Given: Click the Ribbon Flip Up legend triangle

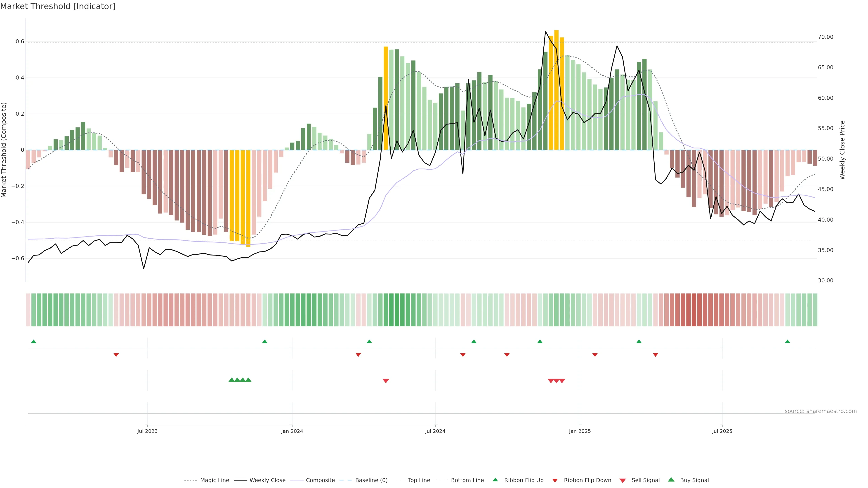Looking at the screenshot, I should pyautogui.click(x=495, y=480).
